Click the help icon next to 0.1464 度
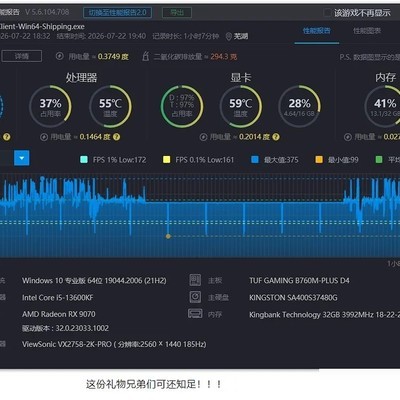Viewport: 400px width, 400px height. click(x=116, y=137)
